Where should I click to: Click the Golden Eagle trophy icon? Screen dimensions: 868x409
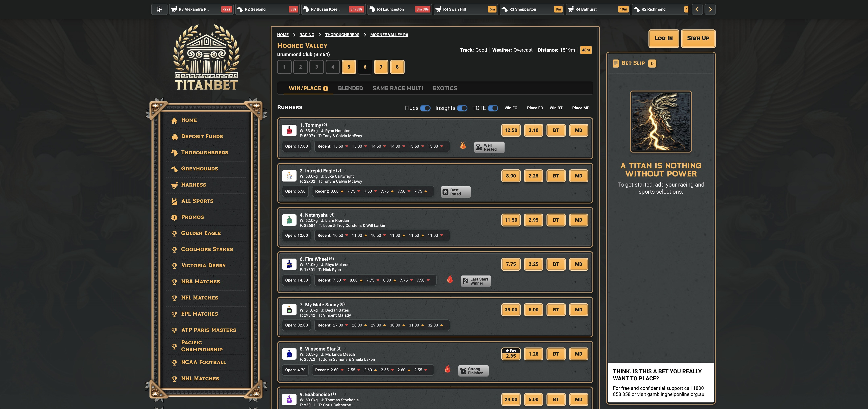(x=174, y=234)
